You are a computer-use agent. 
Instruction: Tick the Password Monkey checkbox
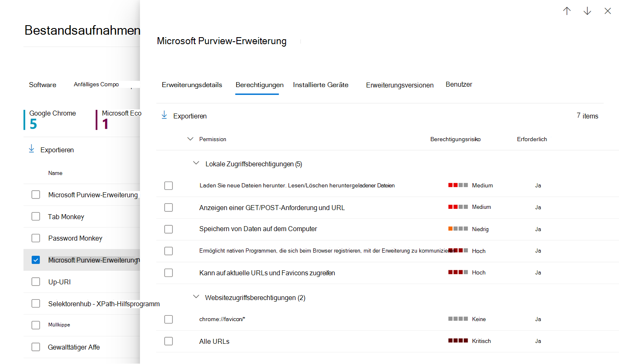36,238
